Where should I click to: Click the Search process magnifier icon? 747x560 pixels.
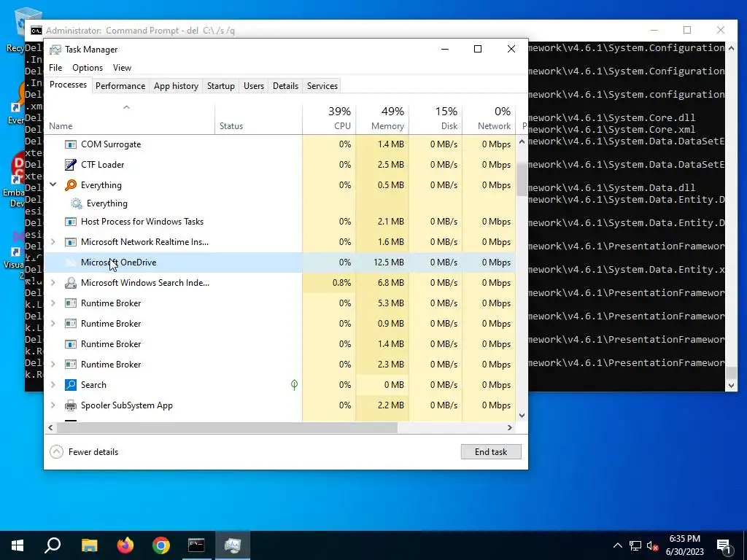coord(71,385)
